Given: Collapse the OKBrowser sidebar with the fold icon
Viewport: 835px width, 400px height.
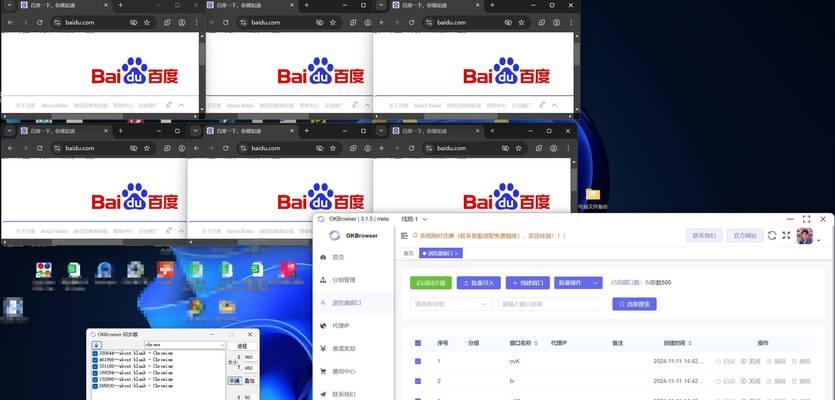Looking at the screenshot, I should 404,235.
